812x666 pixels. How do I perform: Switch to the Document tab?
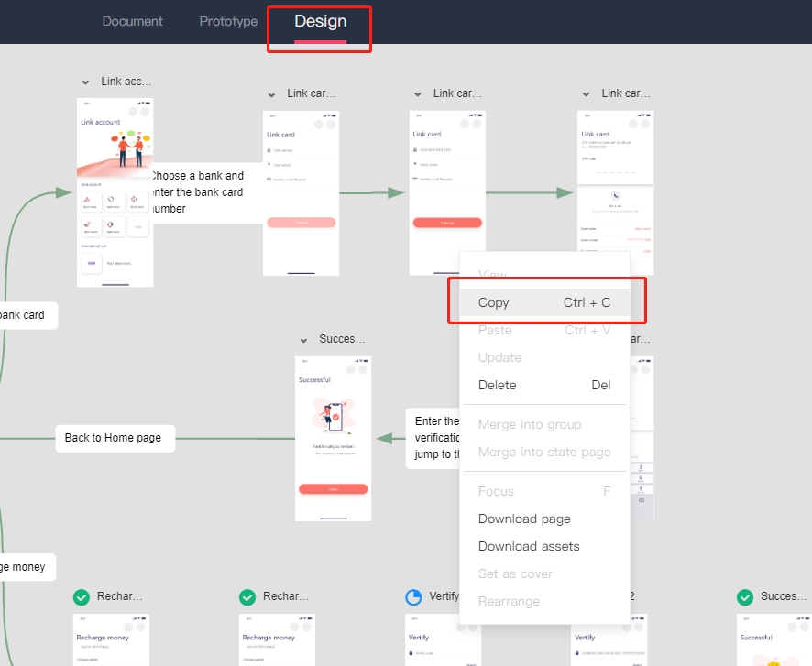[x=132, y=21]
